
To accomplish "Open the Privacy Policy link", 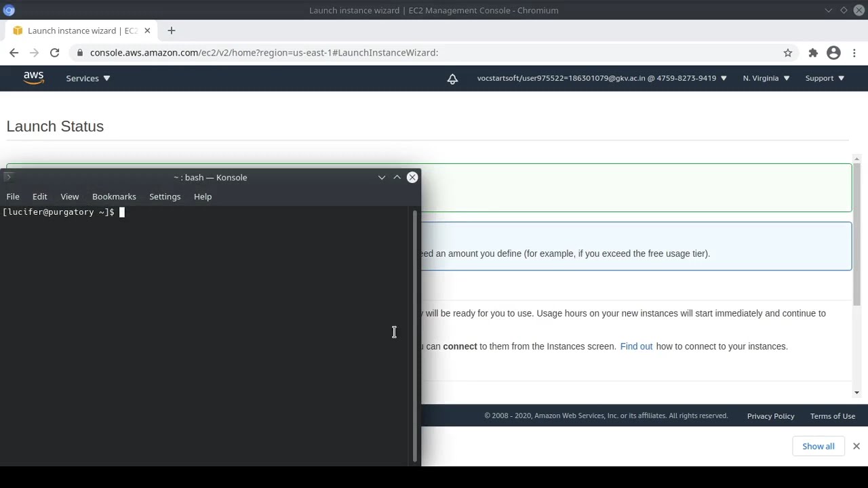I will point(770,416).
